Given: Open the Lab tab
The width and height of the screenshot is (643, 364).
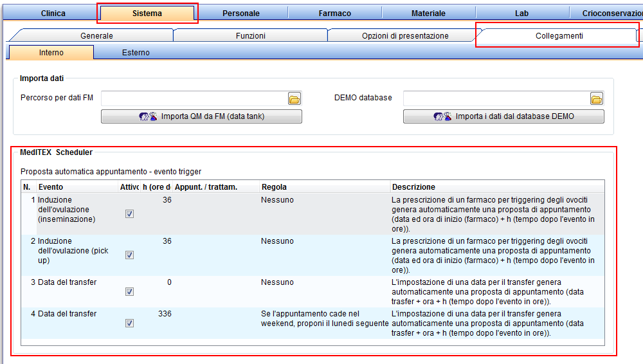Looking at the screenshot, I should tap(521, 13).
